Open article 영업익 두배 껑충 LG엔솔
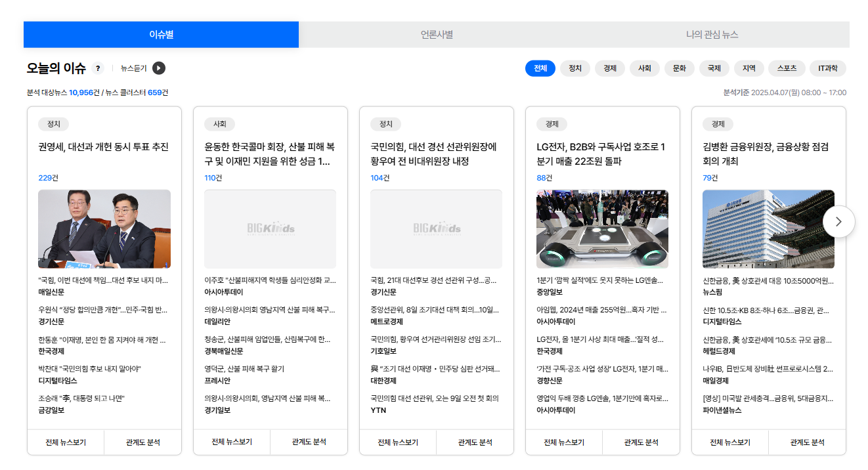Viewport: 868px width, 470px height. point(602,398)
